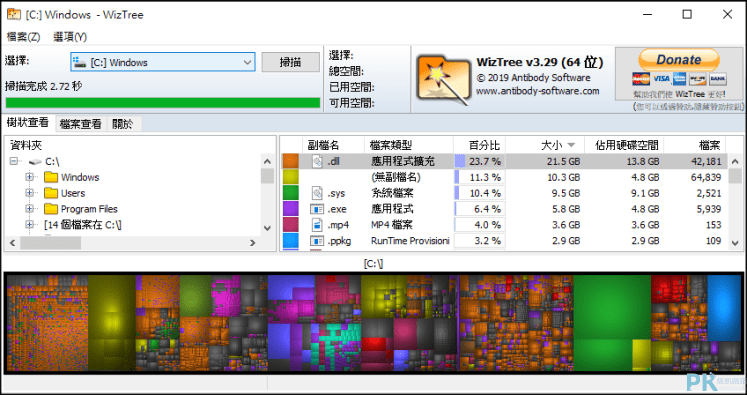
Task: Expand the Users folder node
Action: [x=30, y=193]
